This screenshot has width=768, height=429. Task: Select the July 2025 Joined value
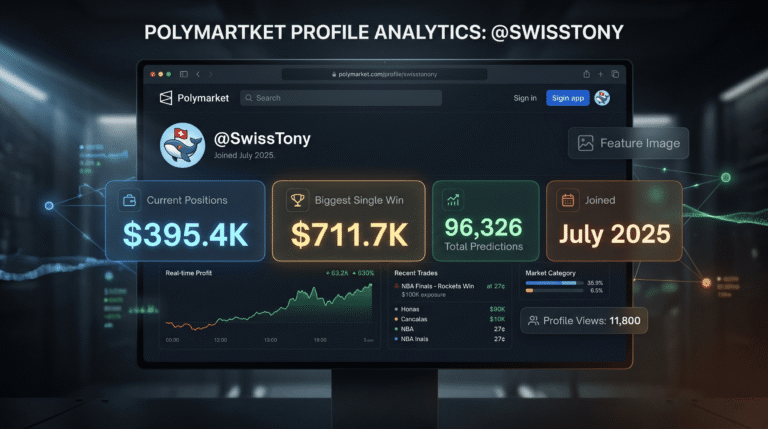(x=615, y=234)
